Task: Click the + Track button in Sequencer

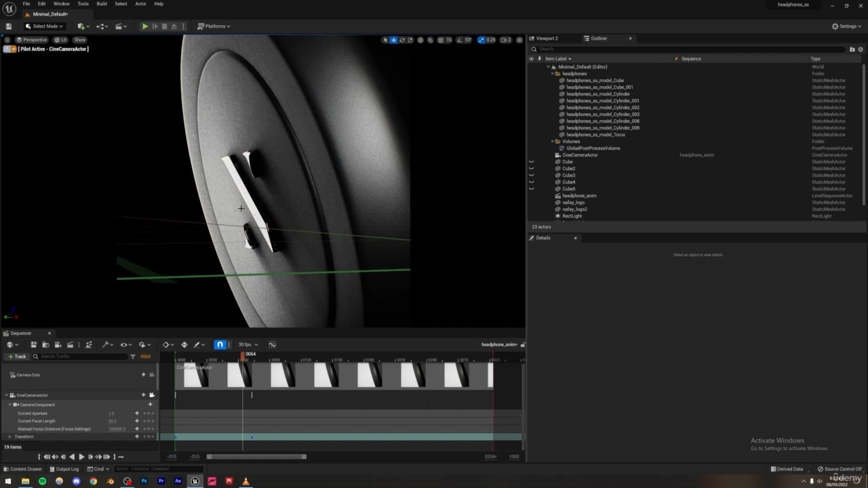Action: 16,357
